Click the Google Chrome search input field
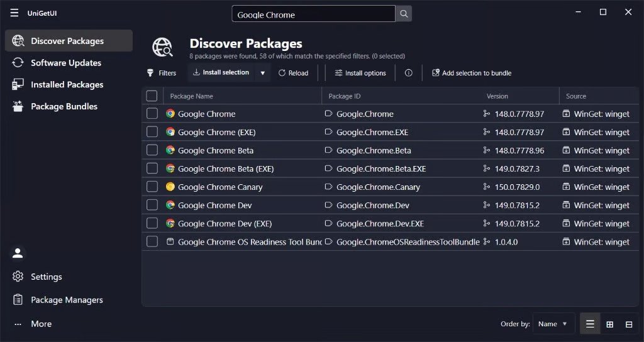Screen dimensions: 644x342 313,14
